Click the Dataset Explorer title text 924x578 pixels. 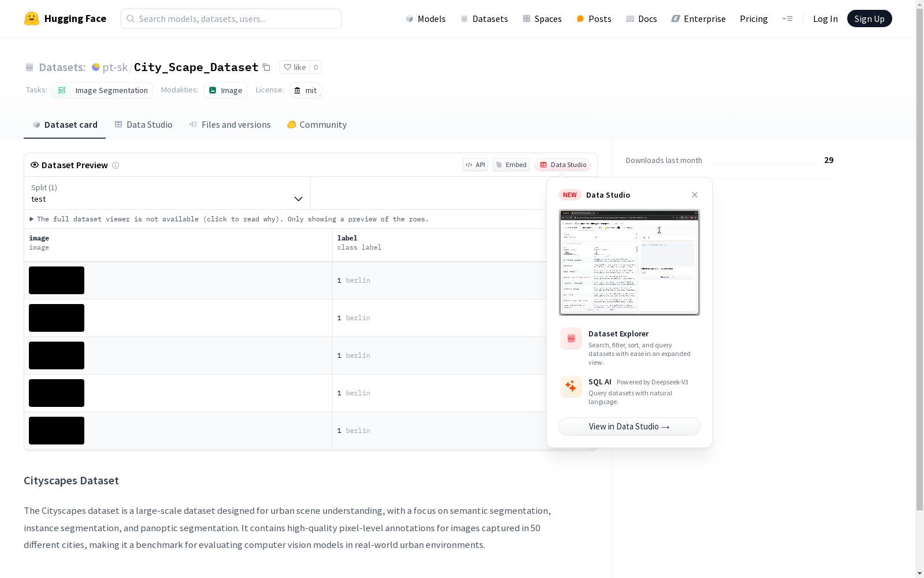point(619,334)
